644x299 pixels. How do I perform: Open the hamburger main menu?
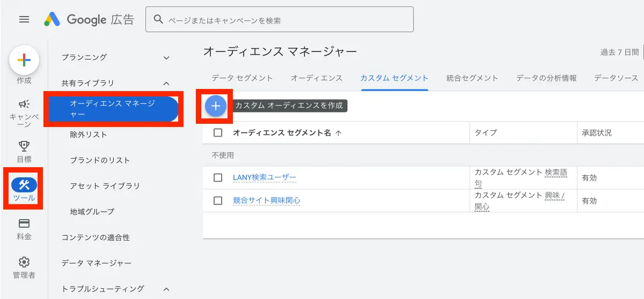click(x=24, y=20)
